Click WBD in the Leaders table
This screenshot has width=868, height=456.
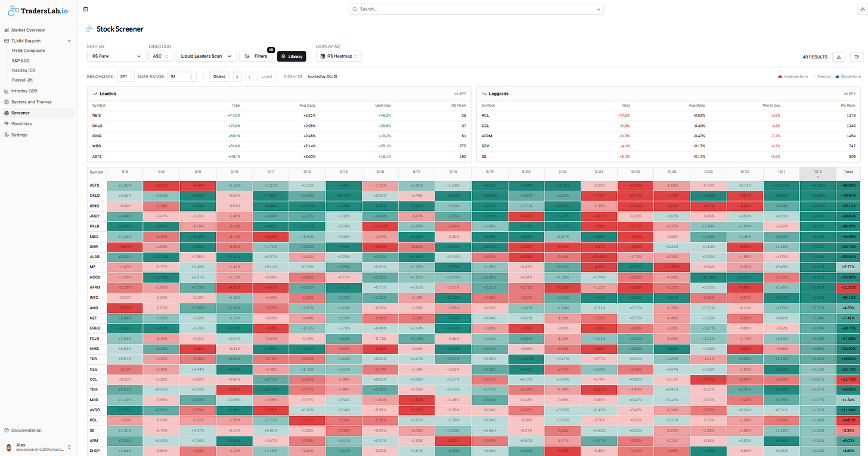pyautogui.click(x=96, y=146)
